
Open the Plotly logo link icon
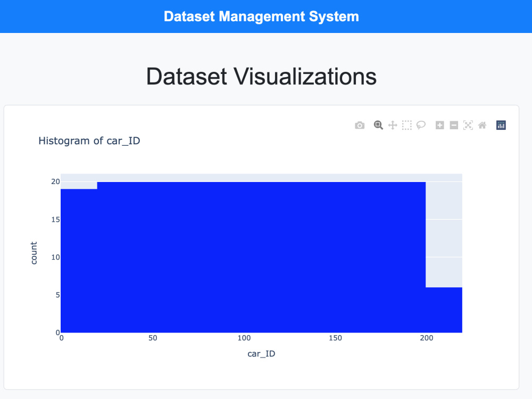[501, 125]
